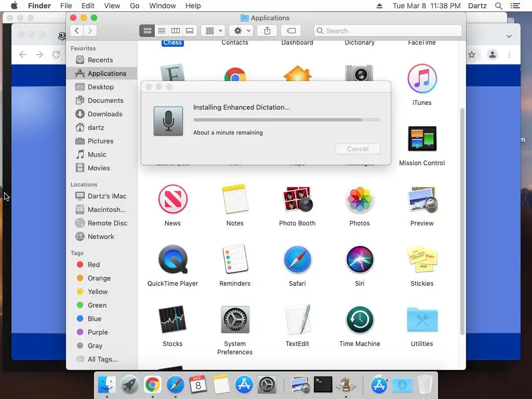Bookmark page with Chrome's star icon
The height and width of the screenshot is (399, 532).
pyautogui.click(x=472, y=55)
